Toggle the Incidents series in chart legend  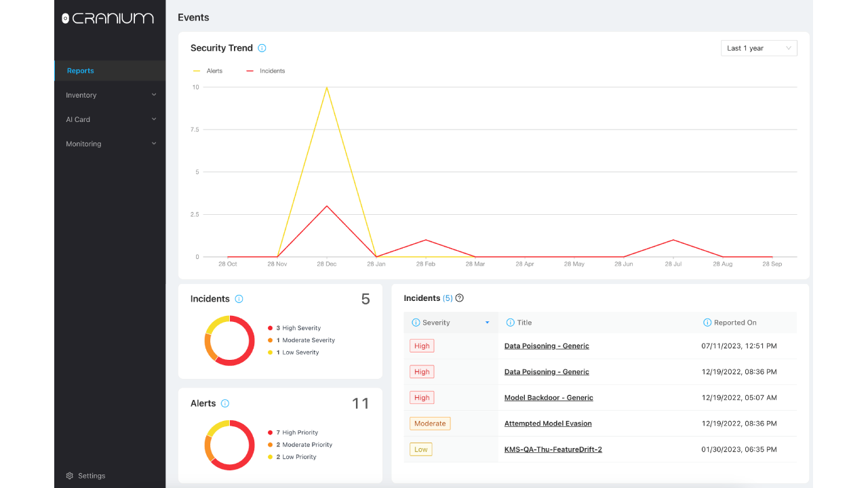[x=265, y=70]
